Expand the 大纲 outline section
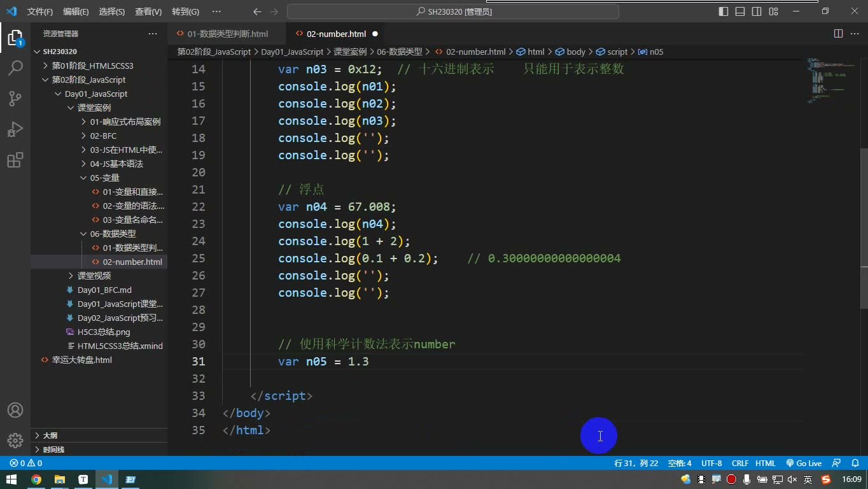Screen dimensions: 868x489 click(99, 436)
